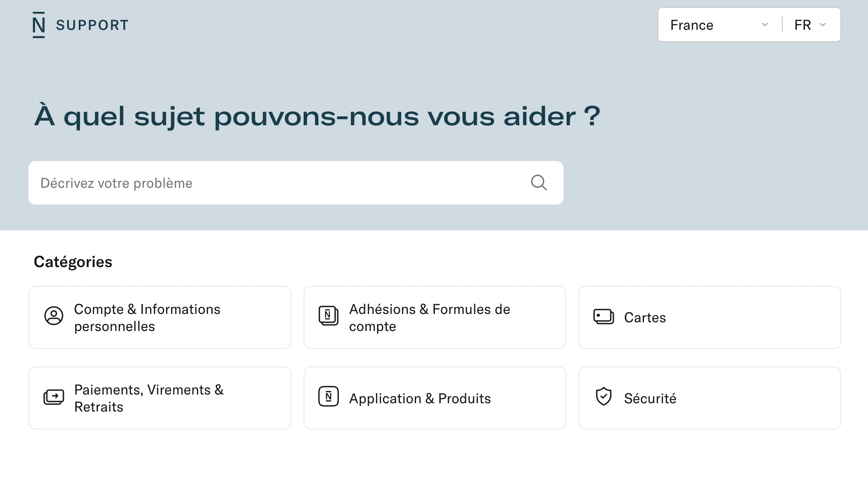Viewport: 868px width, 479px height.
Task: Click the Paiements transfer icon
Action: click(54, 397)
